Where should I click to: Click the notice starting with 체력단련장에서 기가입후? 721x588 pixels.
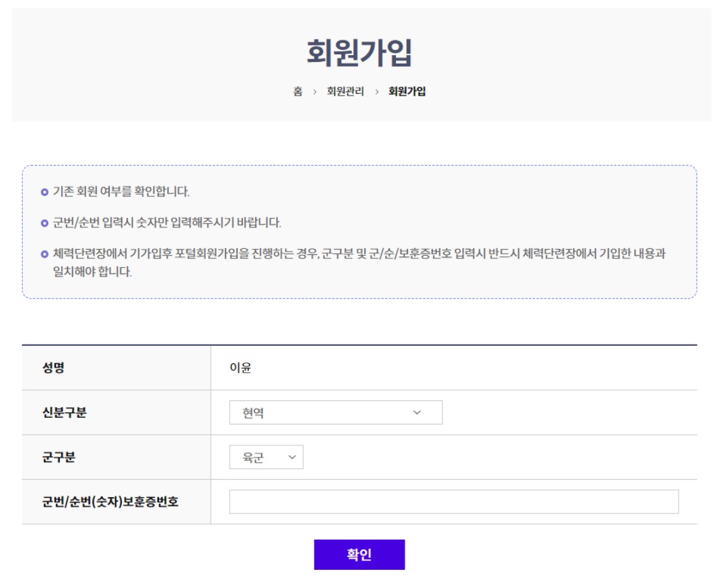coord(359,262)
